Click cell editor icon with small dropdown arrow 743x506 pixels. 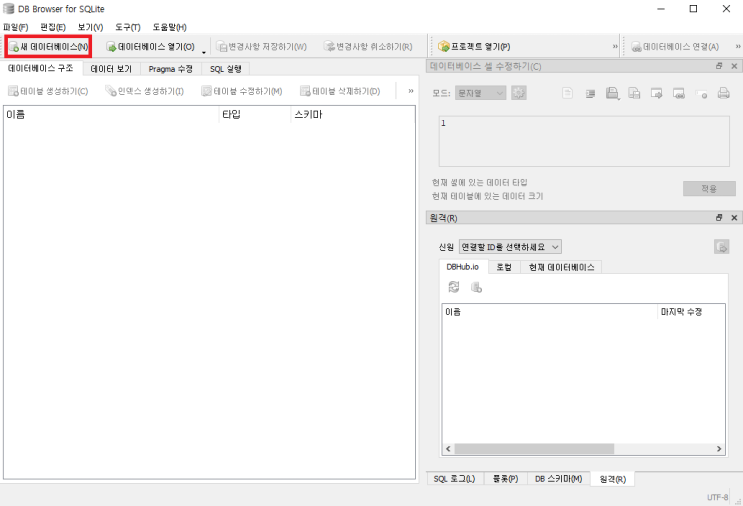pyautogui.click(x=612, y=93)
